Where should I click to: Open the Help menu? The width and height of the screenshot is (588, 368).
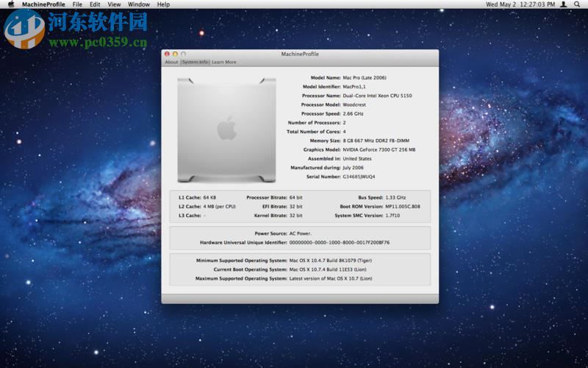pos(163,4)
